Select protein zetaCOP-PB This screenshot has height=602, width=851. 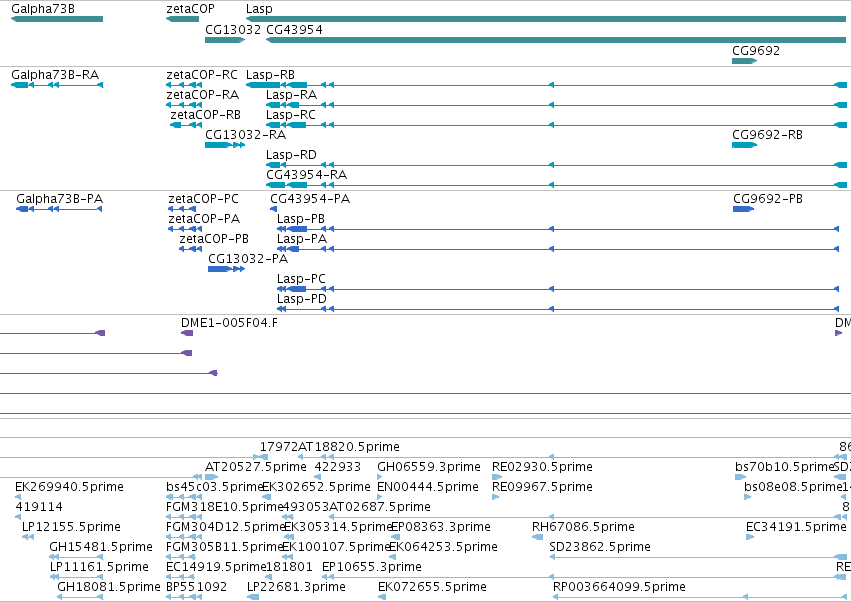tap(190, 249)
